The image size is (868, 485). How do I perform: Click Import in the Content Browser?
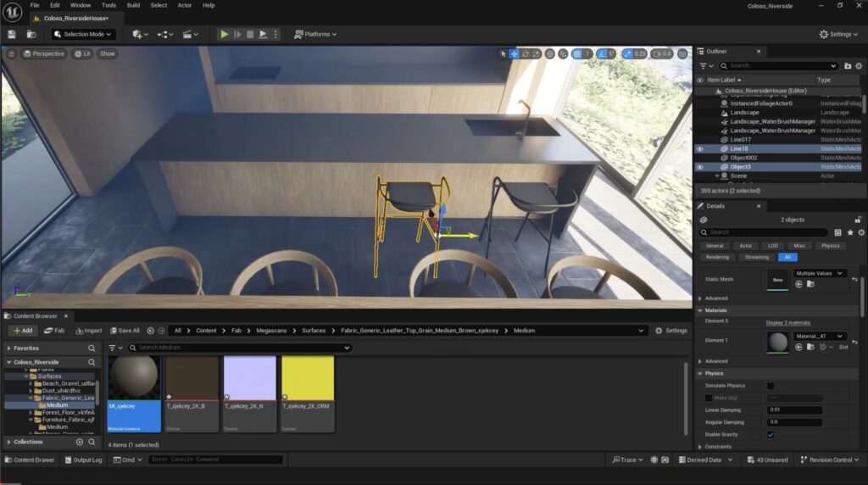point(88,331)
